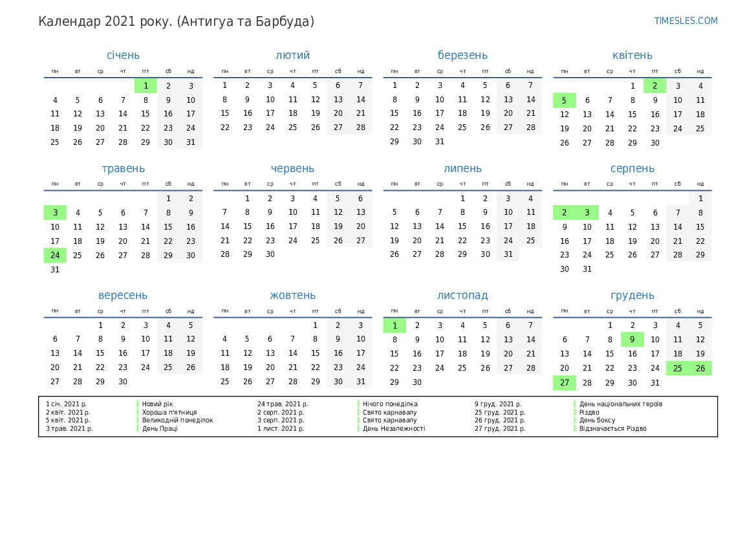
Task: Select the квітень month title
Action: [x=632, y=55]
